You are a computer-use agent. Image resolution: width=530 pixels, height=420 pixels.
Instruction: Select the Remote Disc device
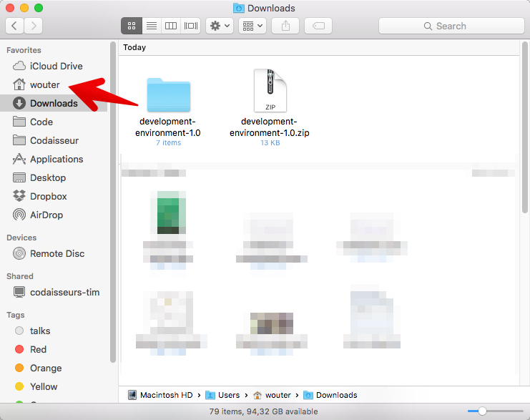click(57, 253)
